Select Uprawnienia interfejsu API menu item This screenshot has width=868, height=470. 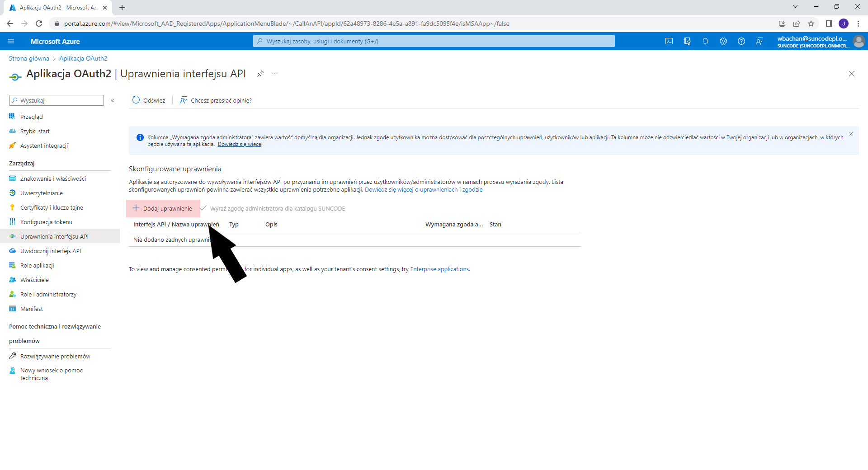pos(60,236)
